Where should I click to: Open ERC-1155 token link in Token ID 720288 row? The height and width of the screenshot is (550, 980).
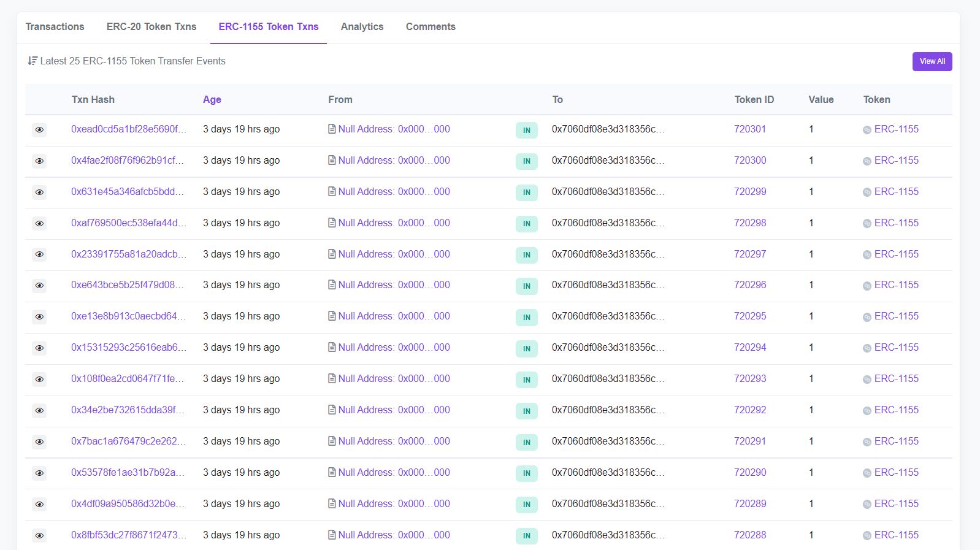click(x=897, y=535)
